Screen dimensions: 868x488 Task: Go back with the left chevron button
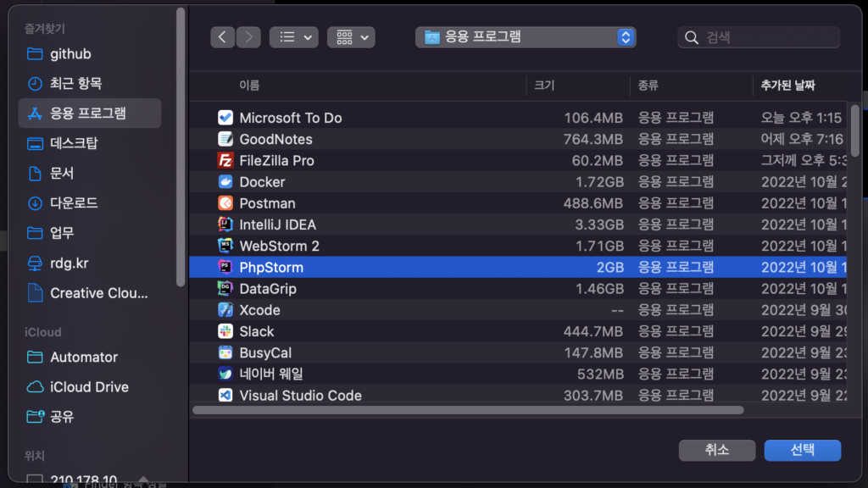pos(223,37)
